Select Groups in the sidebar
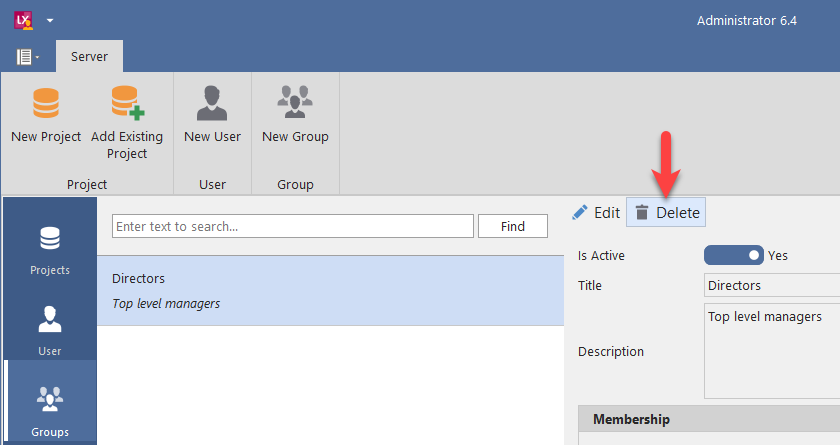The height and width of the screenshot is (445, 840). (x=50, y=408)
